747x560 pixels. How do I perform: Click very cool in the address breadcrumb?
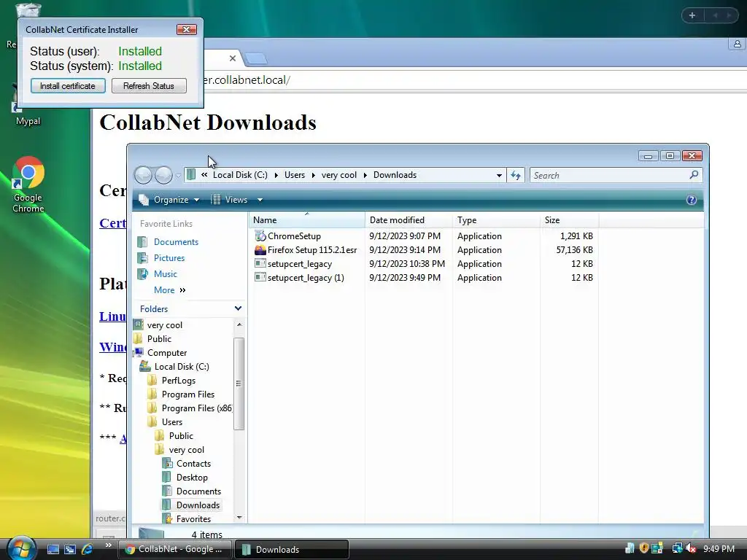coord(338,175)
